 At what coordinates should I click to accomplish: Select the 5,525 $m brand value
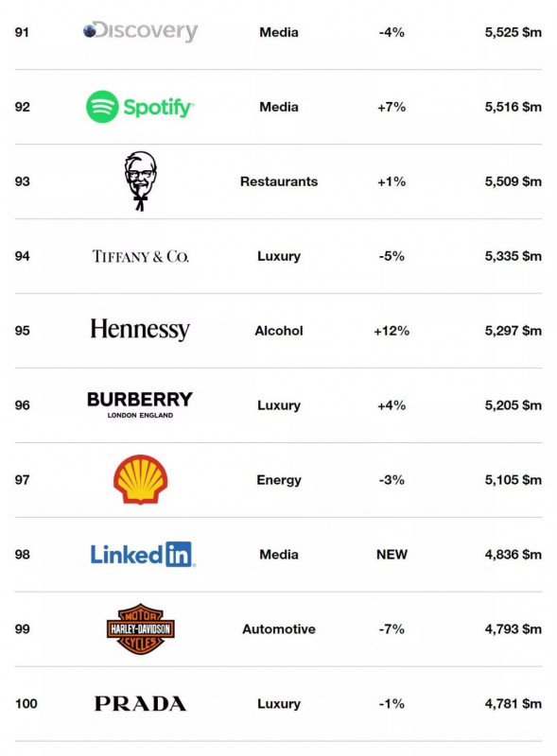(x=513, y=32)
